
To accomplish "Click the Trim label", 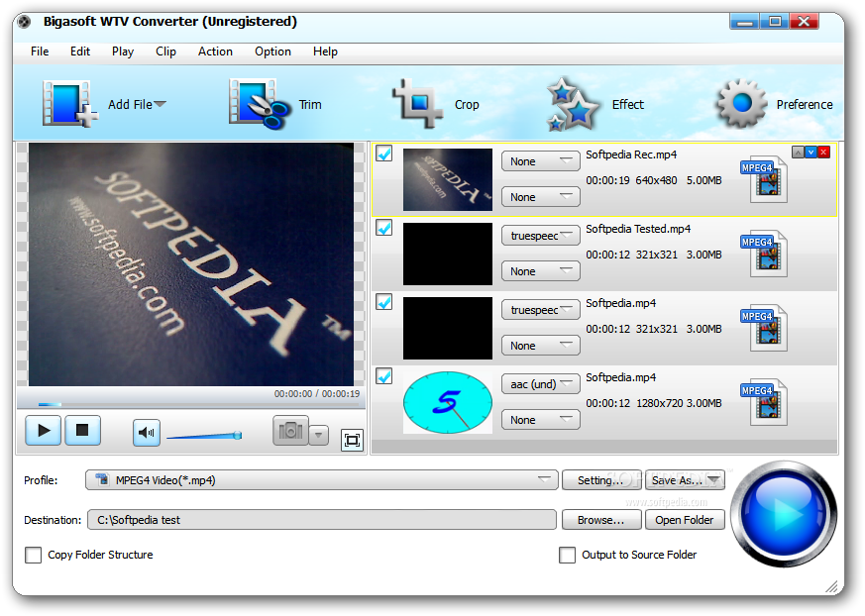I will pyautogui.click(x=310, y=104).
